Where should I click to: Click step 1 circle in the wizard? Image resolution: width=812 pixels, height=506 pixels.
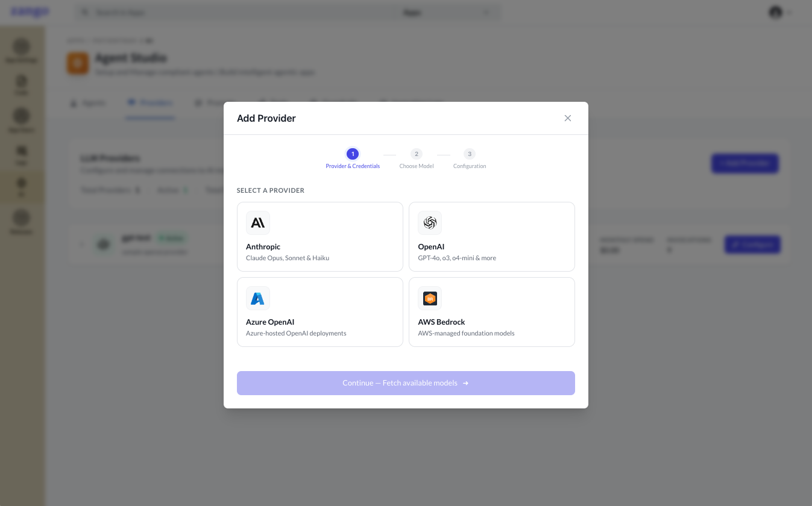point(353,154)
